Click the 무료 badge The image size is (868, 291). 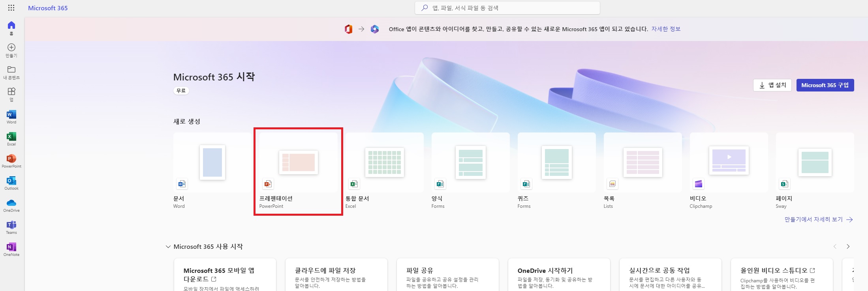(181, 91)
